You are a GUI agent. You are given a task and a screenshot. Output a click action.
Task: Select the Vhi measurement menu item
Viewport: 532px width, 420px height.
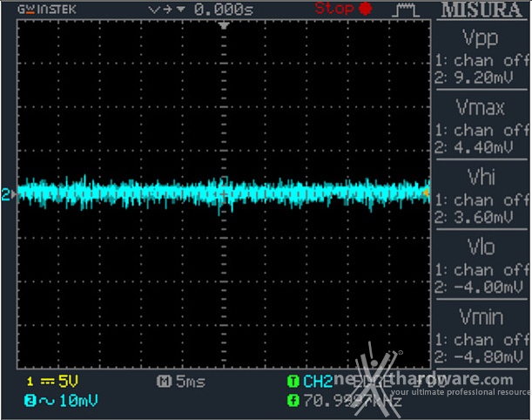[x=481, y=195]
